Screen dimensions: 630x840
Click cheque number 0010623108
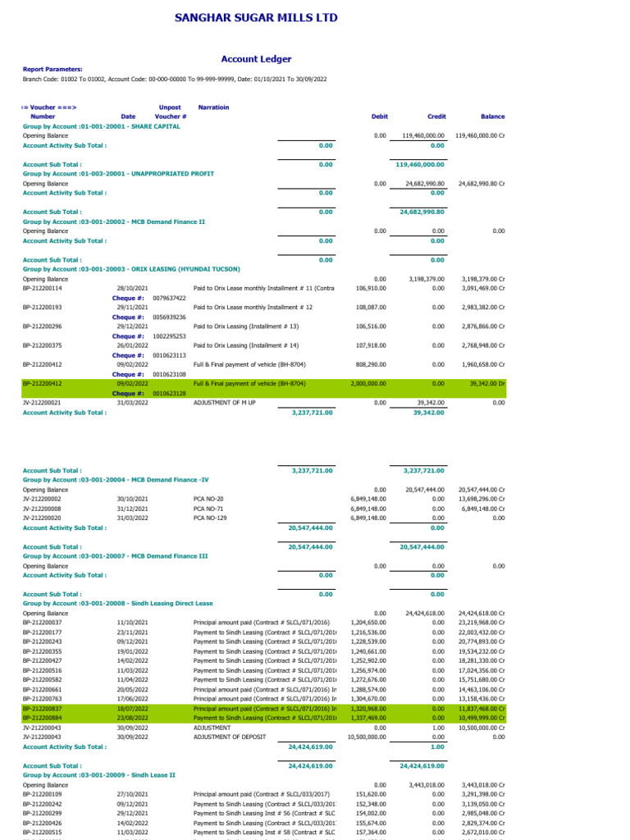point(169,374)
